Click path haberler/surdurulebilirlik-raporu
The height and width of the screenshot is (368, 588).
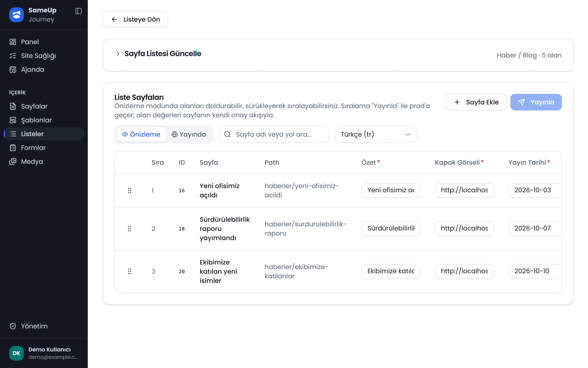(x=305, y=229)
